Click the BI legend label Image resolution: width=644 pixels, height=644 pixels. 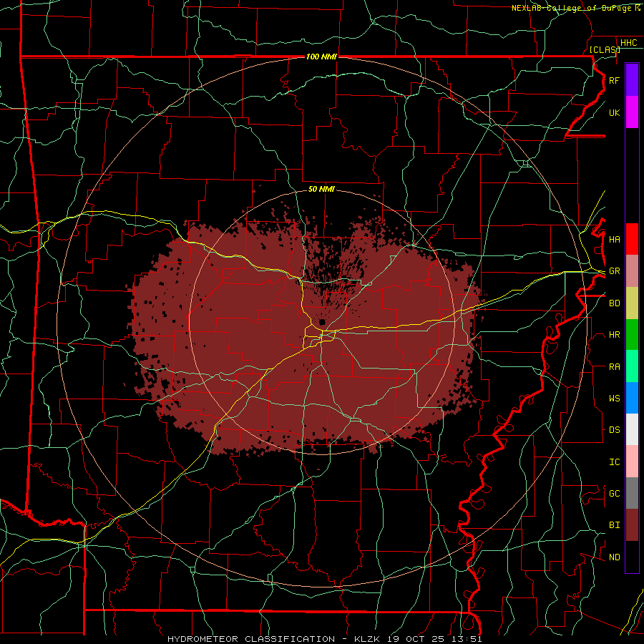614,525
